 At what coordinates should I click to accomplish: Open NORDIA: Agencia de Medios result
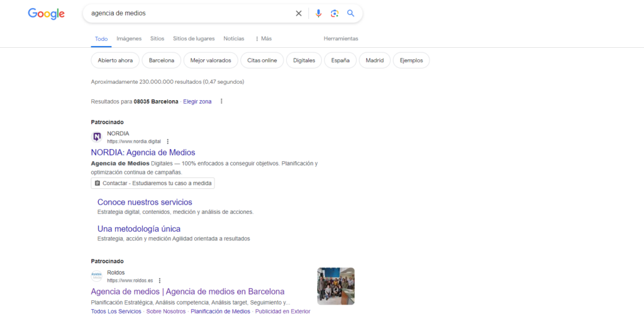(x=143, y=152)
